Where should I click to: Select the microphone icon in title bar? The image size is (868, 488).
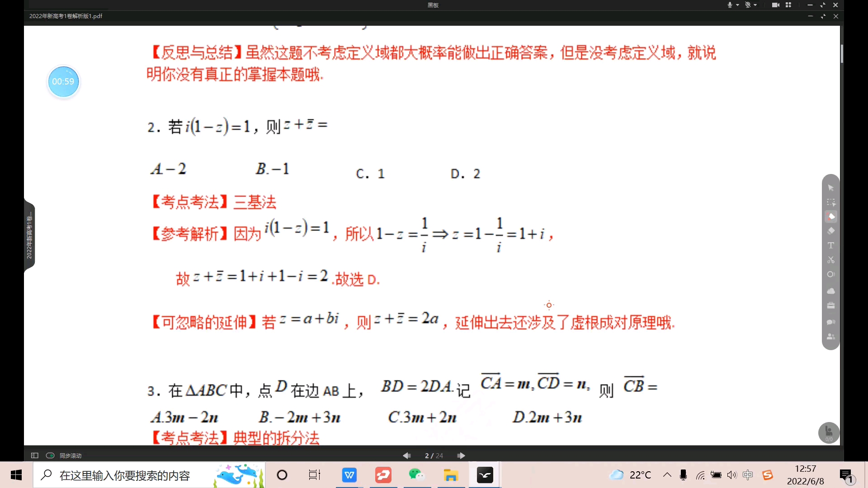click(729, 5)
